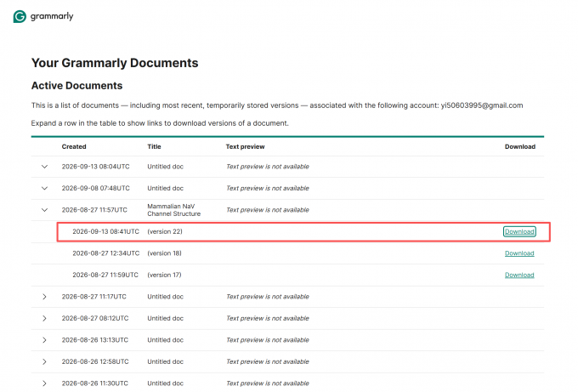Click the 2026-08-26 11:30UTC created date
The width and height of the screenshot is (578, 392).
pos(95,383)
